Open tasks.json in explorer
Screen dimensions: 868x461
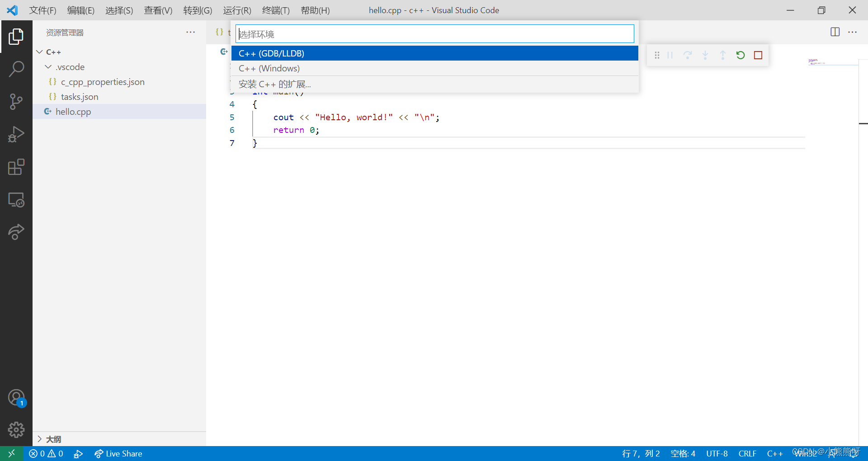click(x=119, y=97)
